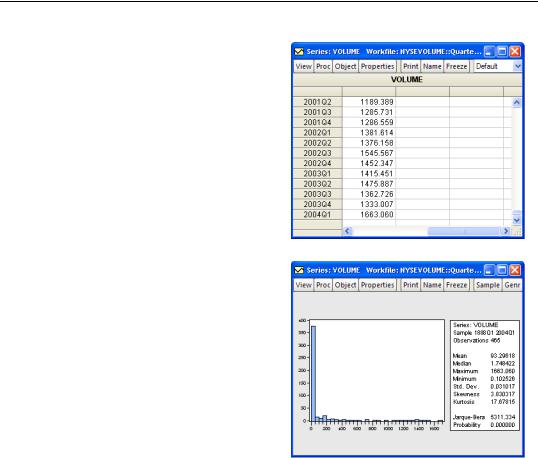This screenshot has height=458, width=538.
Task: Click Name button in the spreadsheet window
Action: (x=432, y=66)
